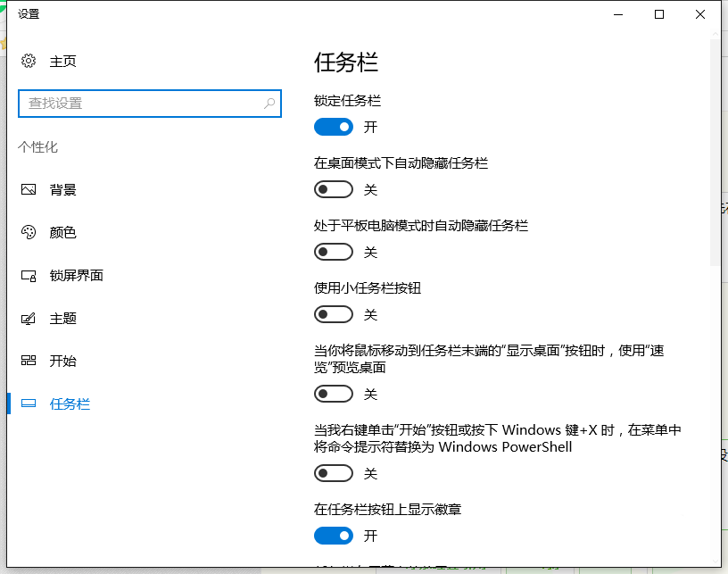Image resolution: width=728 pixels, height=574 pixels.
Task: Click the 锁屏界面 lock screen icon
Action: [29, 276]
